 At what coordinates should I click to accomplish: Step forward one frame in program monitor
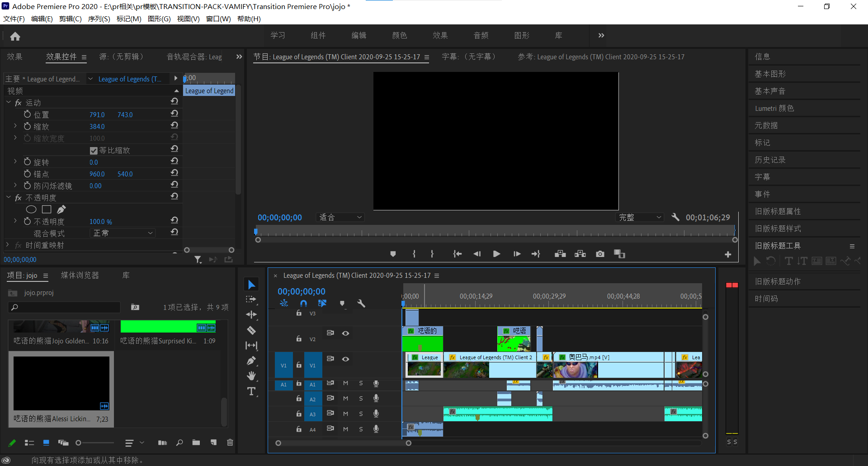(x=517, y=254)
